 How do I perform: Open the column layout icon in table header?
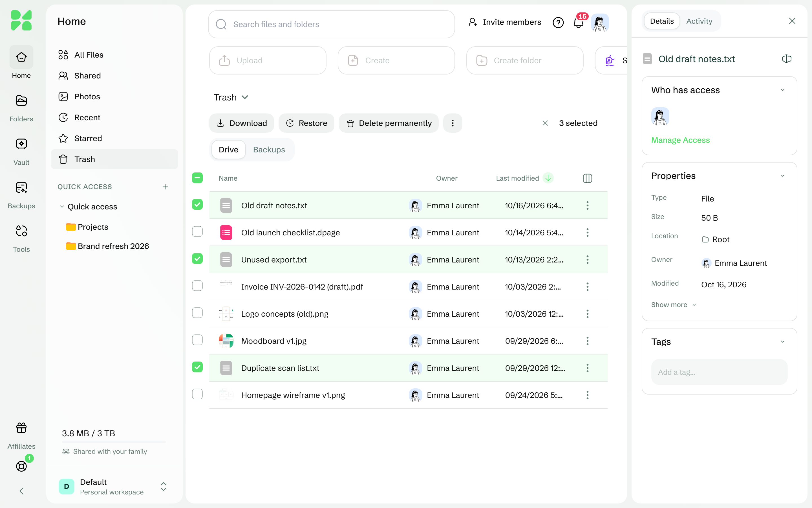click(x=587, y=178)
